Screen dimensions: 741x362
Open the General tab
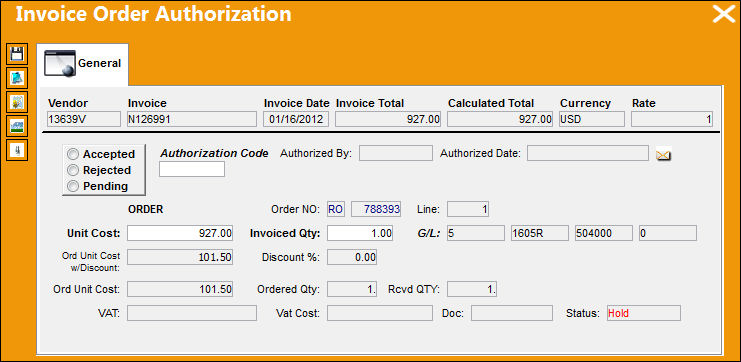pos(83,64)
